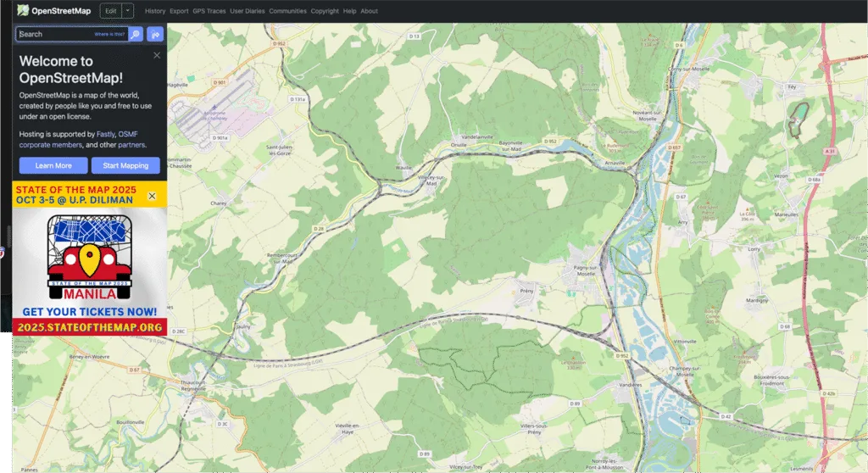Image resolution: width=868 pixels, height=473 pixels.
Task: Select User Diaries in the header
Action: coord(247,11)
